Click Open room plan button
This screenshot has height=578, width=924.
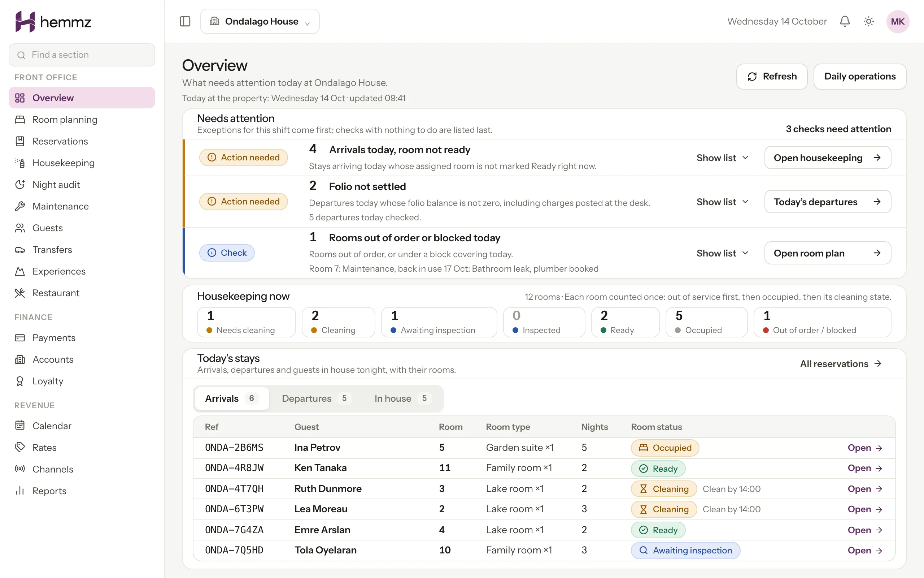pos(827,253)
